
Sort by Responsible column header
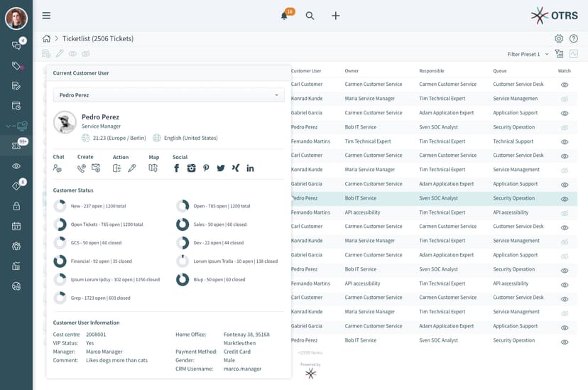point(432,71)
